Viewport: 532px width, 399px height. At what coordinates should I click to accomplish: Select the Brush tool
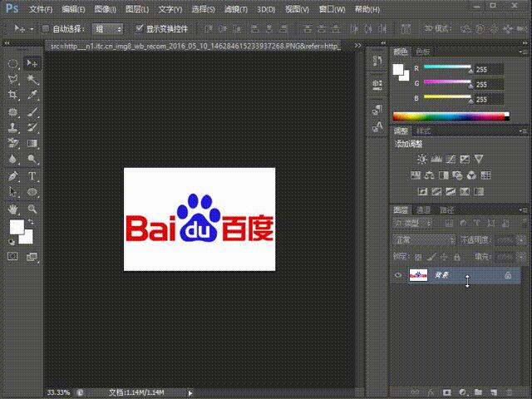coord(32,111)
